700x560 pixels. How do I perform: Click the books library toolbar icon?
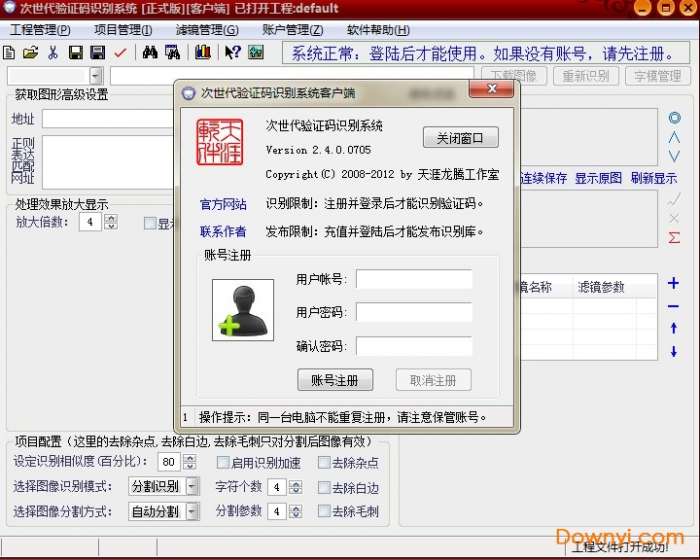click(203, 53)
